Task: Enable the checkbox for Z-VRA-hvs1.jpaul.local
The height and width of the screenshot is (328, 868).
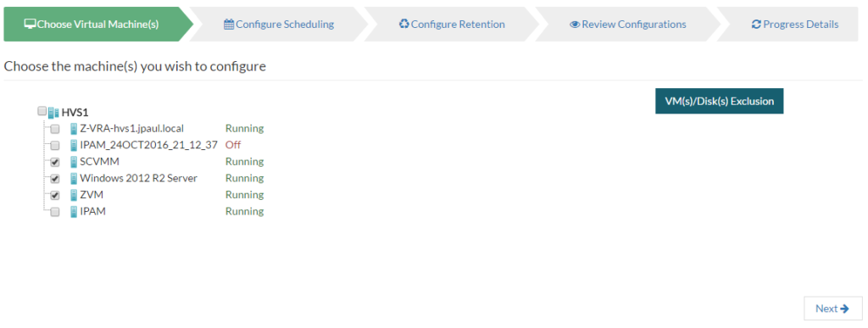Action: [55, 130]
